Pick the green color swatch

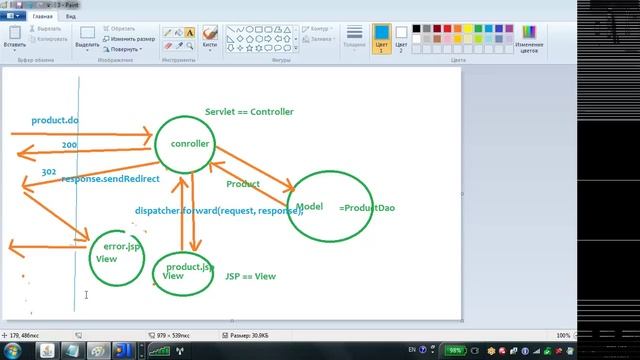(x=478, y=29)
